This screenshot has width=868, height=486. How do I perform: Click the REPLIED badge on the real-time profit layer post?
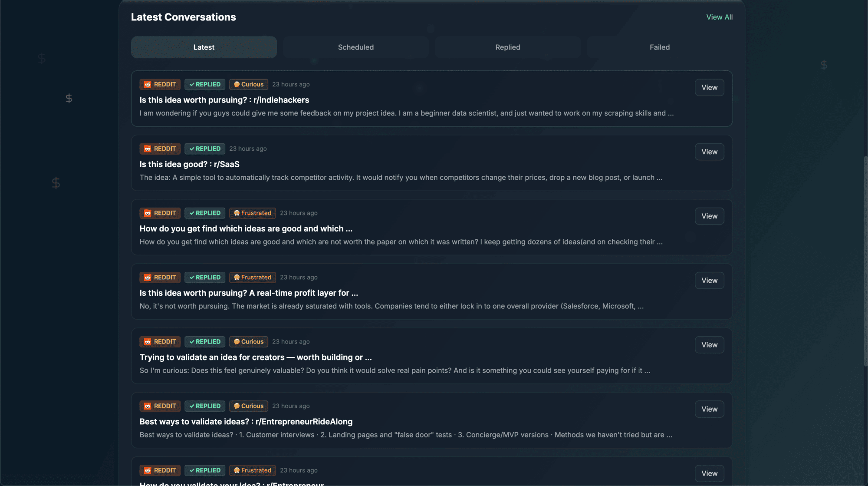pyautogui.click(x=204, y=277)
